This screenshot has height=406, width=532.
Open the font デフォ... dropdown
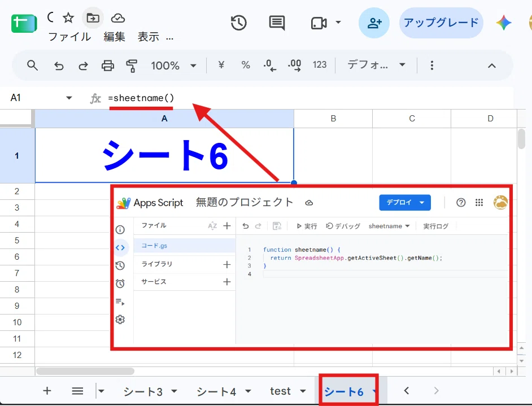[x=376, y=65]
